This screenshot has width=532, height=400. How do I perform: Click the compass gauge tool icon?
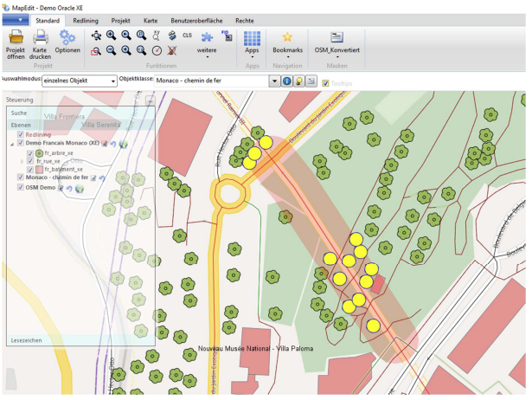157,50
